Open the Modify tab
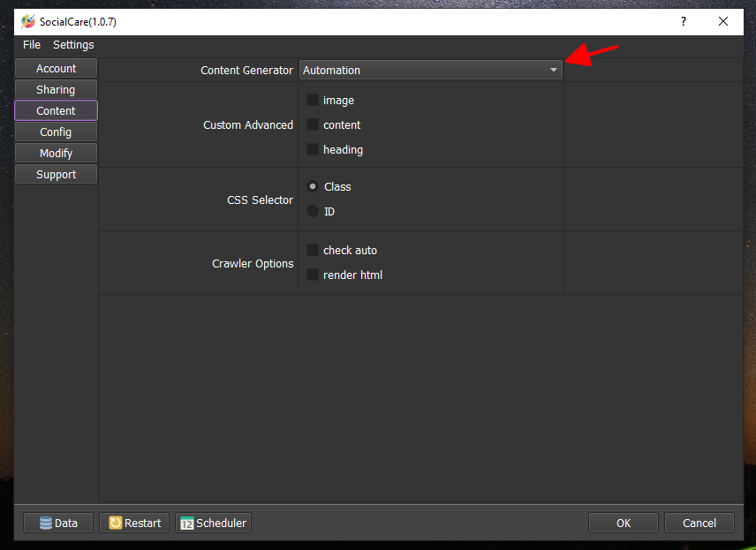 coord(56,154)
